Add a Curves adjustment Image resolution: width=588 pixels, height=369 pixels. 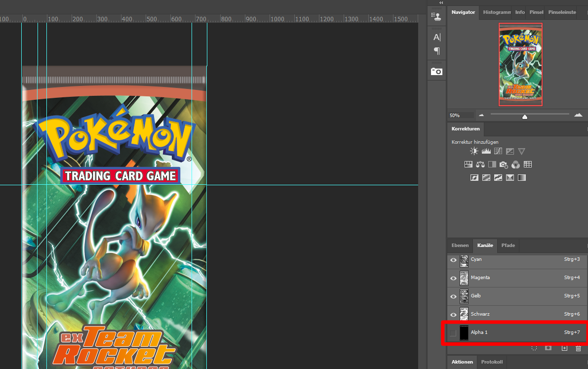(498, 151)
